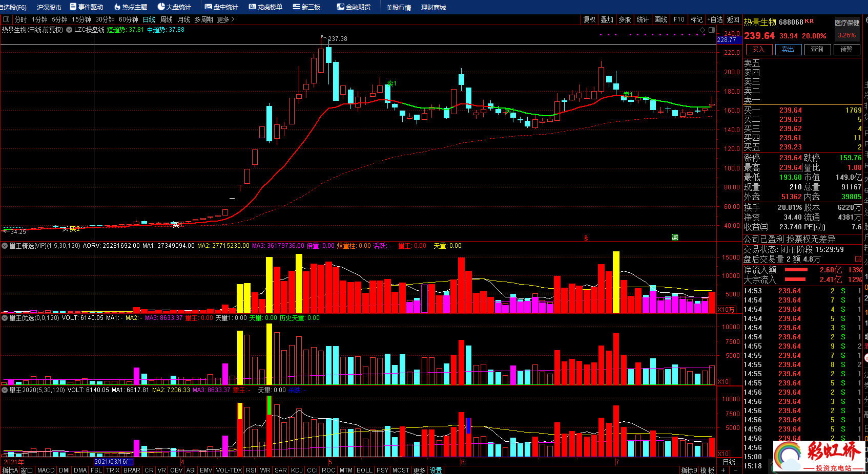Open the 美股行情 menu

(x=399, y=7)
